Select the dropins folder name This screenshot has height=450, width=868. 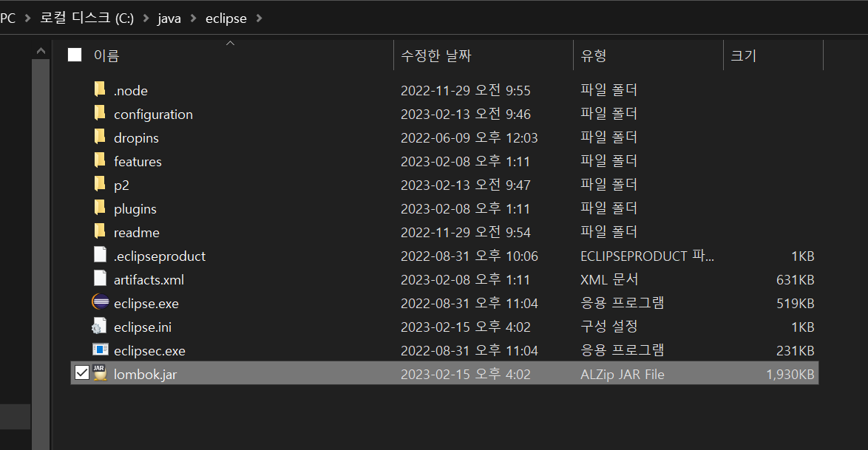[136, 138]
